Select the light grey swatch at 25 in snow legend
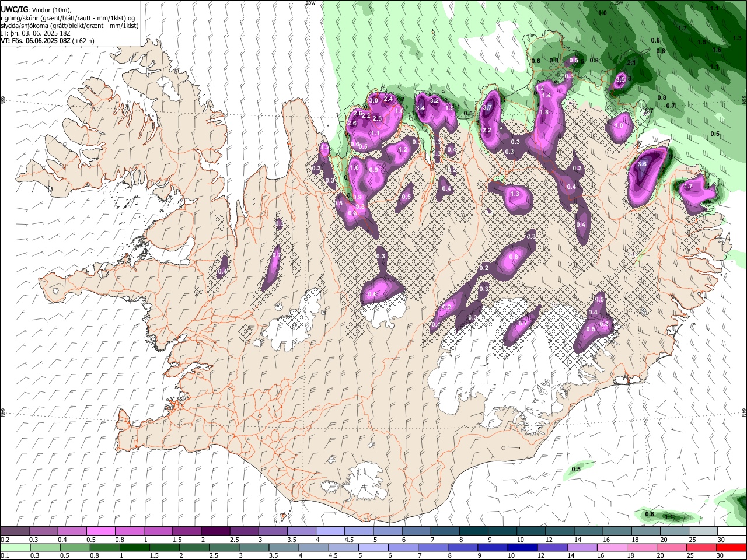Image resolution: width=747 pixels, height=560 pixels. coord(703,531)
